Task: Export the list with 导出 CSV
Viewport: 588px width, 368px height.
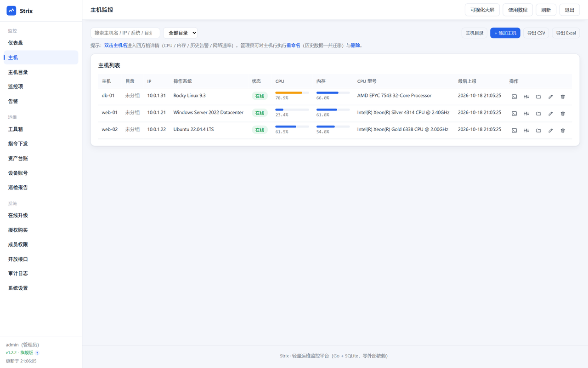Action: pos(536,33)
